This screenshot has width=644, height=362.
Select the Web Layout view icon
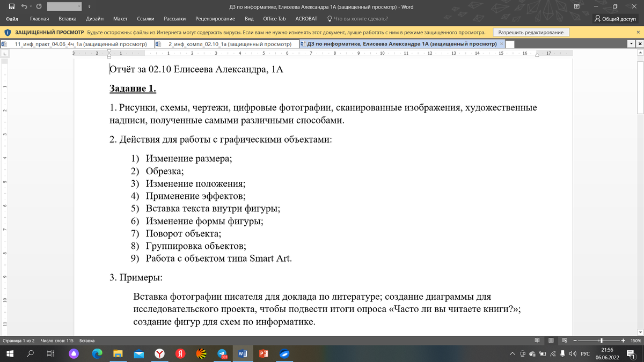pyautogui.click(x=564, y=340)
